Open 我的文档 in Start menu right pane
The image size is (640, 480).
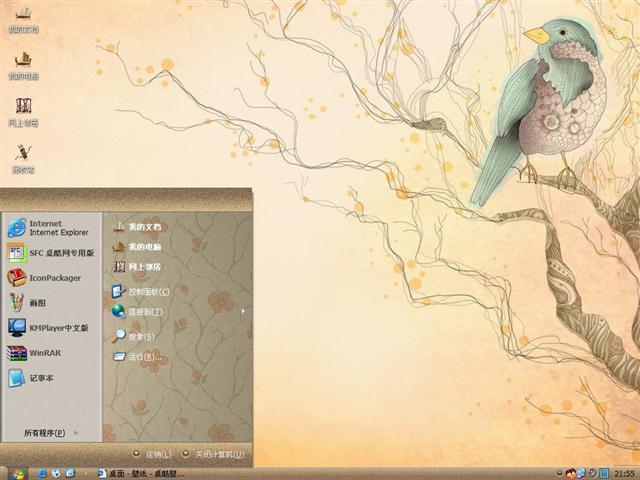(137, 227)
